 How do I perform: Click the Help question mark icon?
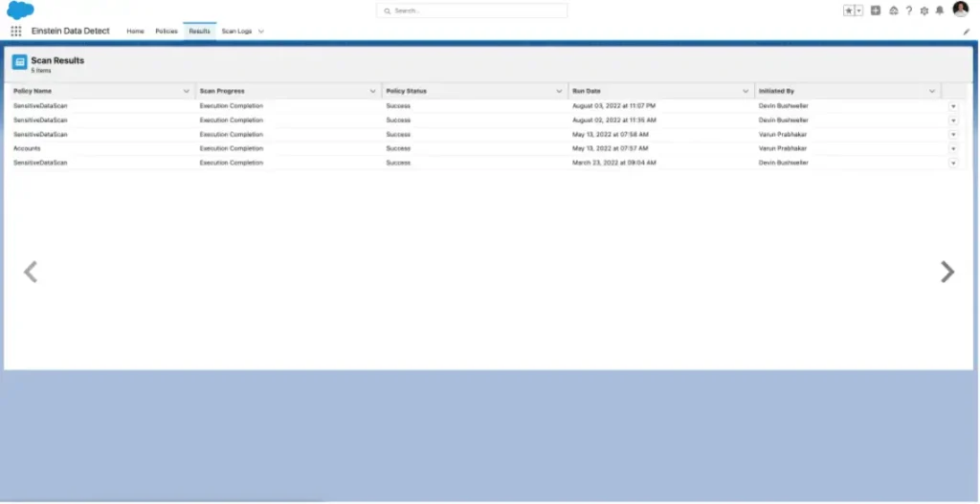point(909,11)
